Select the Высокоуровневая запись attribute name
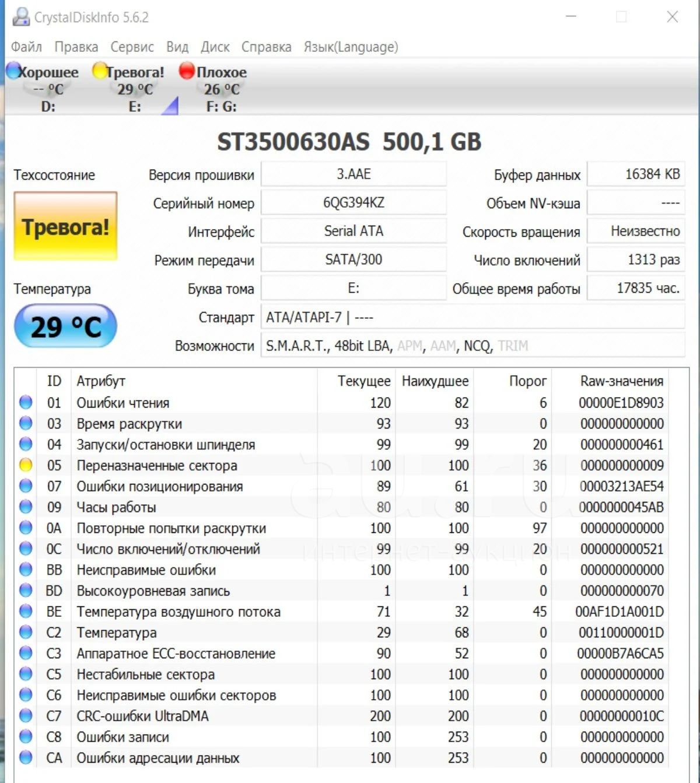 coord(153,591)
